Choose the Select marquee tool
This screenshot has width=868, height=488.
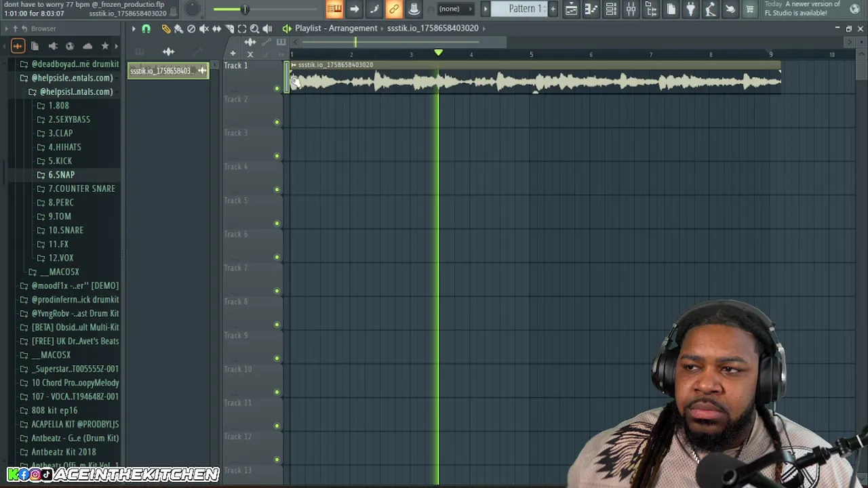242,28
